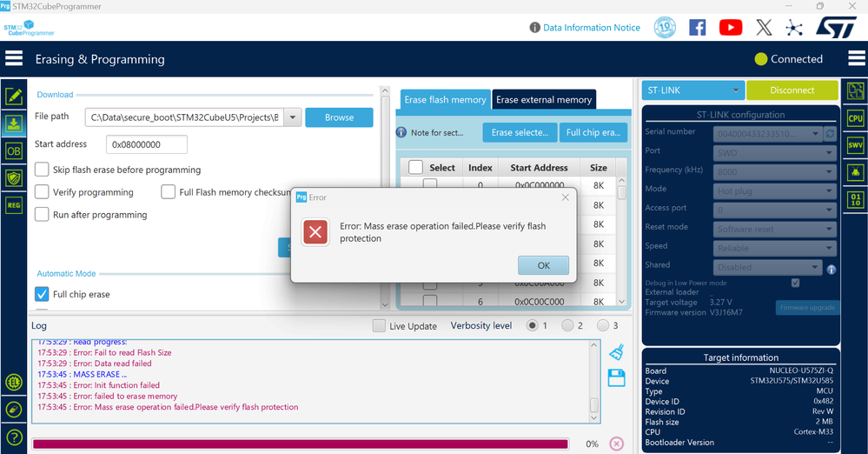
Task: Click the ST logo in the header
Action: pyautogui.click(x=836, y=27)
